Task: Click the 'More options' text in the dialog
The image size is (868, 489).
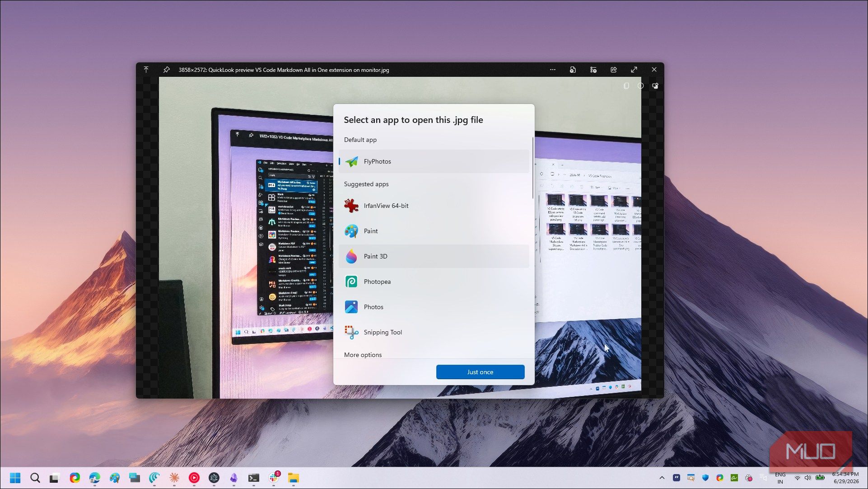Action: click(363, 355)
